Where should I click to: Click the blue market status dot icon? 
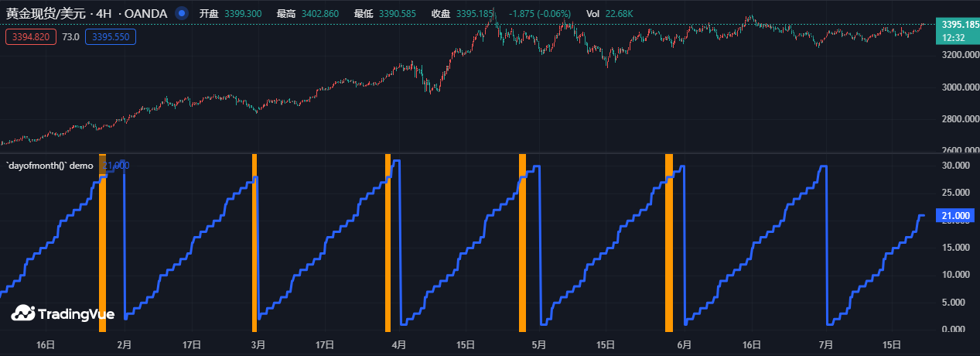(x=181, y=13)
